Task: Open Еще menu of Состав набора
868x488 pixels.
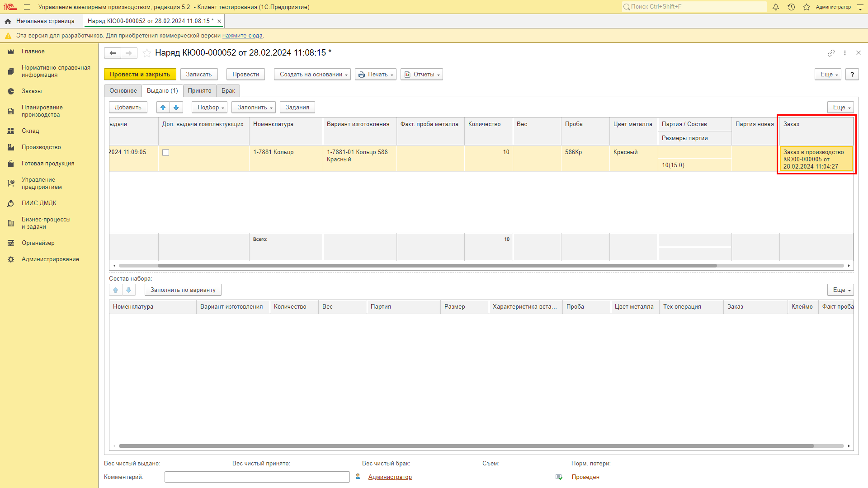Action: click(x=840, y=290)
